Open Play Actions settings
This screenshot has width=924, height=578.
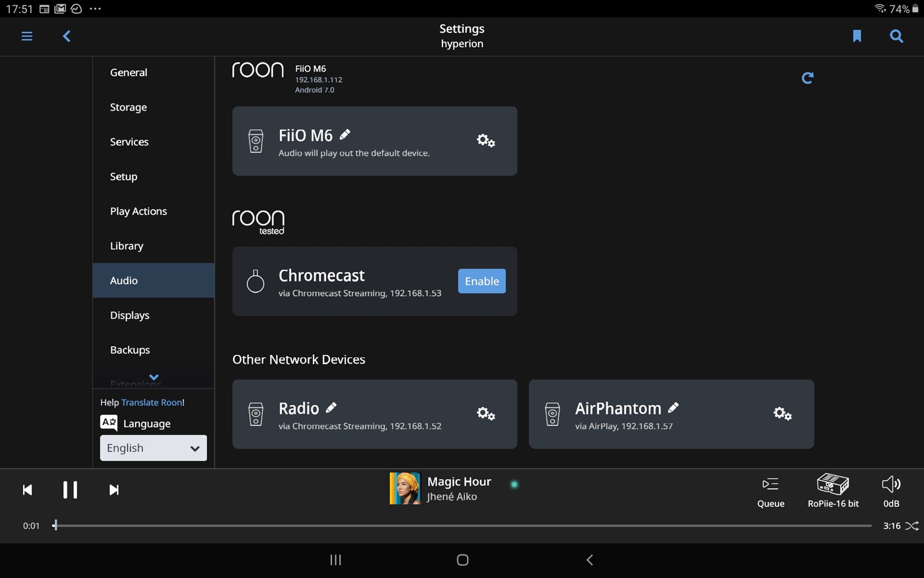pyautogui.click(x=153, y=211)
